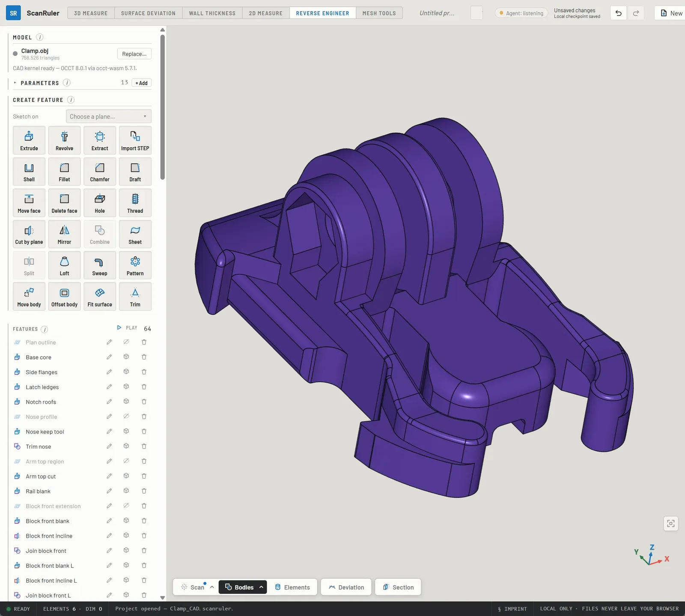Click +Add parameter button
This screenshot has height=616, width=685.
click(142, 83)
